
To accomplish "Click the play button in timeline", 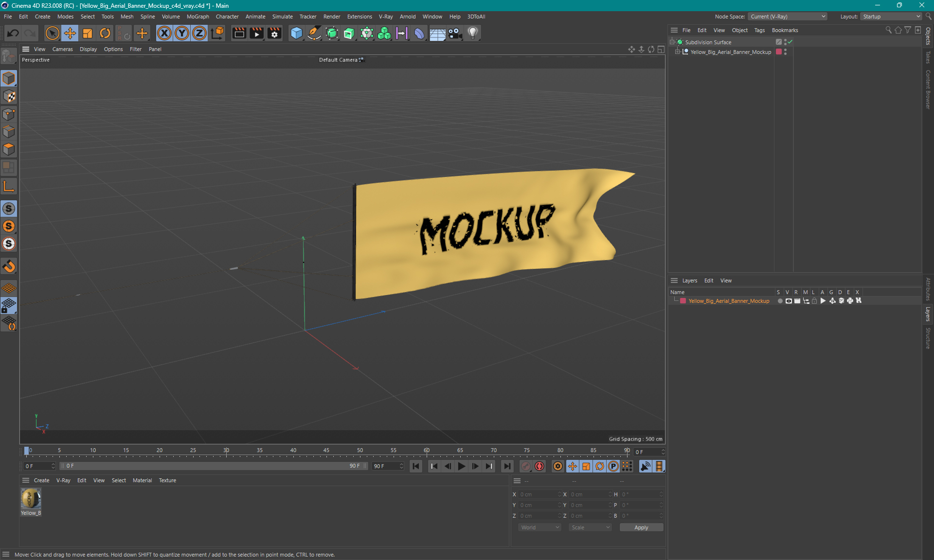I will pyautogui.click(x=461, y=466).
